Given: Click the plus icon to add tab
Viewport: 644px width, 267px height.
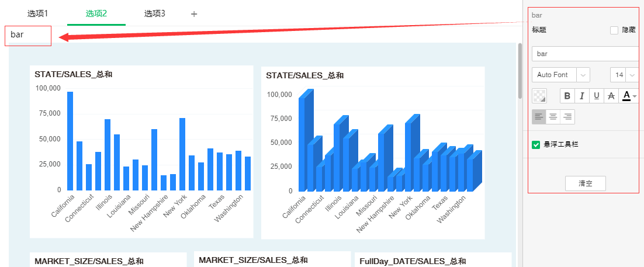Looking at the screenshot, I should [x=194, y=14].
